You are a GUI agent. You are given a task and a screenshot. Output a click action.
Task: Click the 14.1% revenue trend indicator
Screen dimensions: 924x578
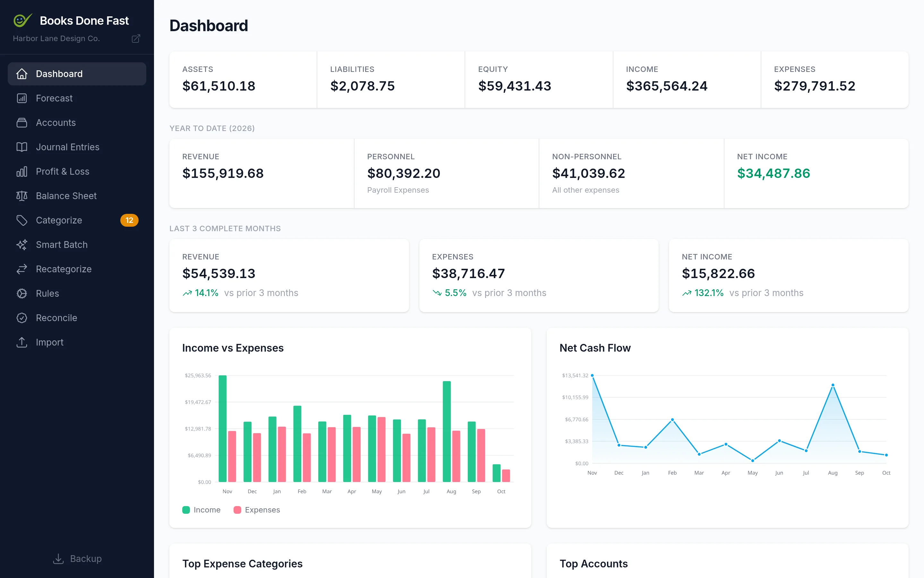(x=201, y=293)
